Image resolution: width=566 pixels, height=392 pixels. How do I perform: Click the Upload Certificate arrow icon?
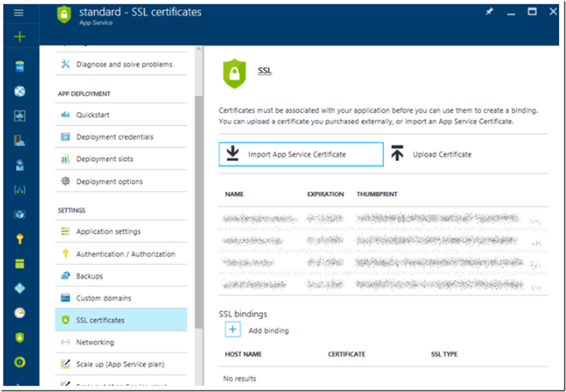(x=397, y=154)
